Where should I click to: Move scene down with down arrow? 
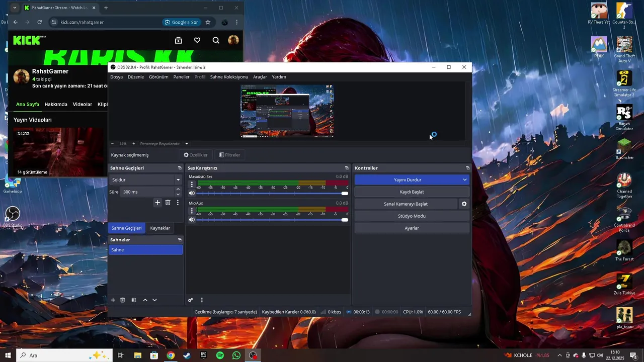154,300
